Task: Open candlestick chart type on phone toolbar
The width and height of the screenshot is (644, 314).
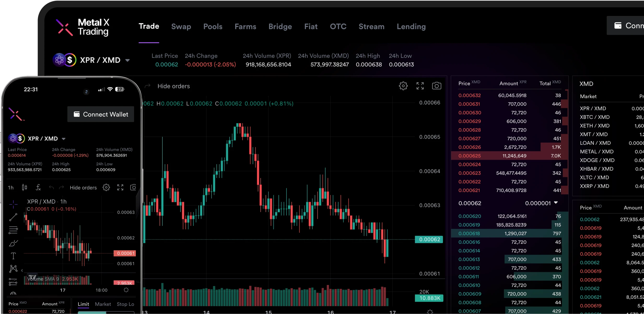Action: 24,187
